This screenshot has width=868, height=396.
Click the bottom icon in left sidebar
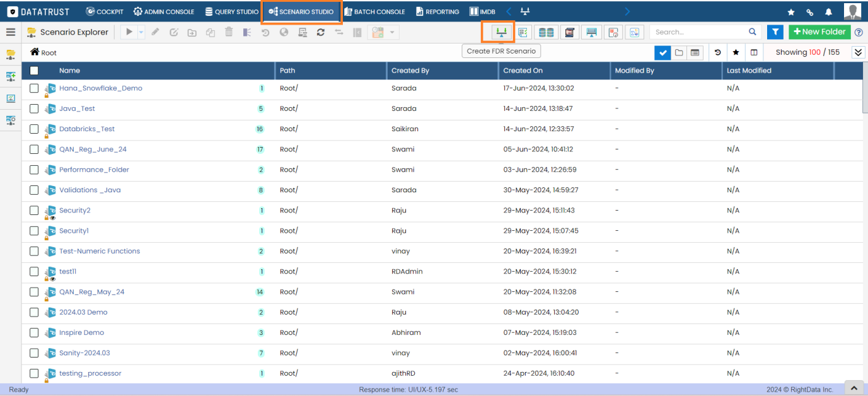(11, 120)
